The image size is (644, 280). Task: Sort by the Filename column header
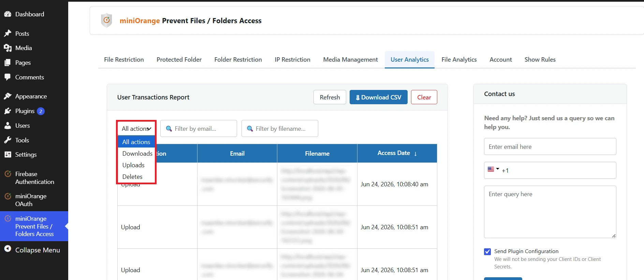click(317, 154)
